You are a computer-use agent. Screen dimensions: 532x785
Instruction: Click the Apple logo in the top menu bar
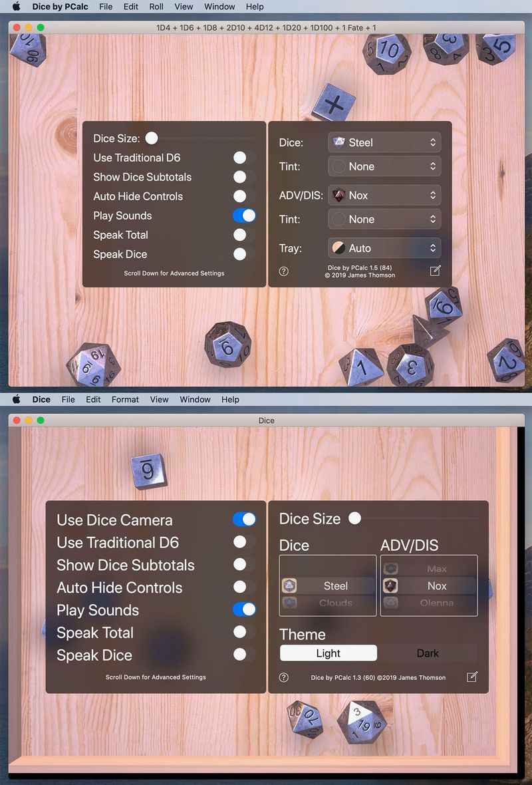[x=17, y=7]
